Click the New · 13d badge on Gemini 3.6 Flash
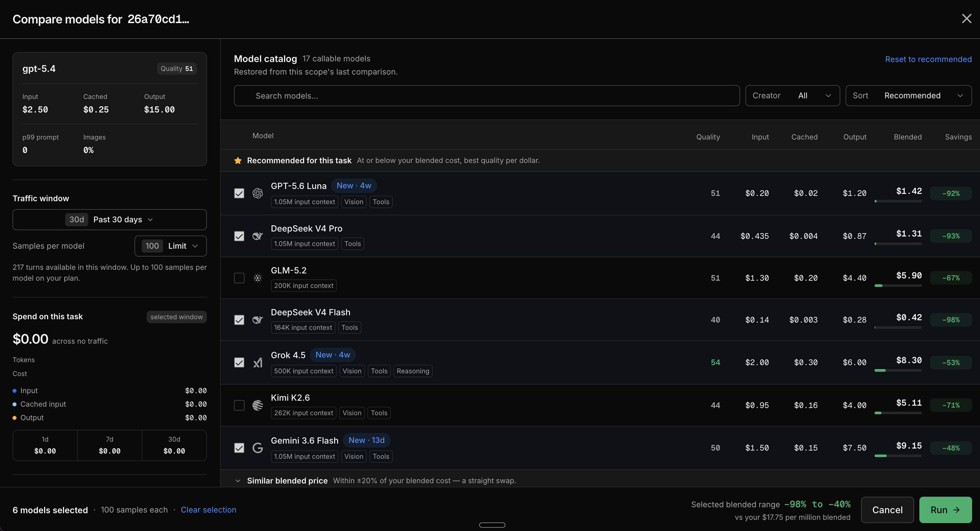This screenshot has width=980, height=531. 366,440
